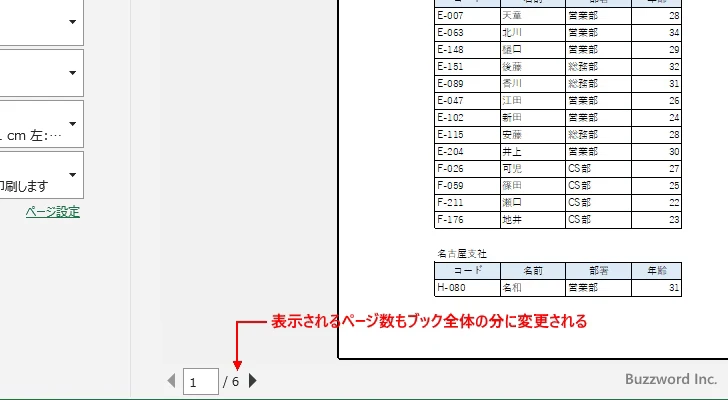Screen dimensions: 728x400
Task: Click the name 可児 in row F-026
Action: pos(512,169)
